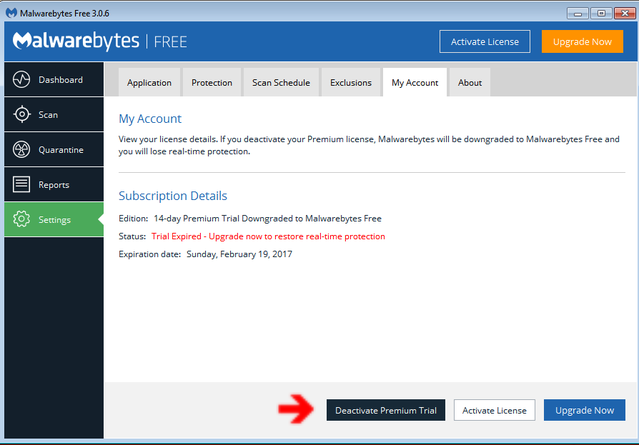Select Settings label in the sidebar

coord(55,220)
